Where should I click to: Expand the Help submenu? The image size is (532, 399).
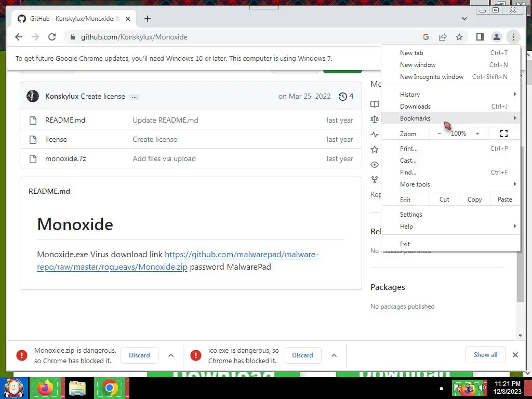coord(450,227)
